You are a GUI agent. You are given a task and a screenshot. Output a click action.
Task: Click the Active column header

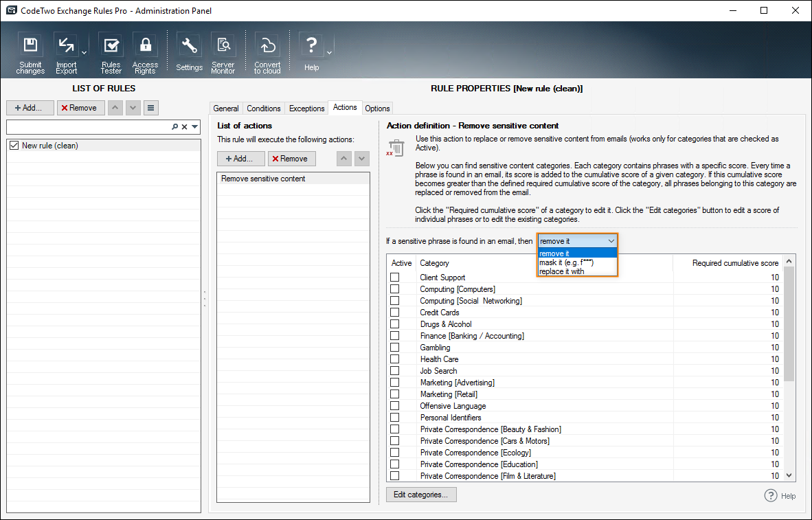coord(401,263)
